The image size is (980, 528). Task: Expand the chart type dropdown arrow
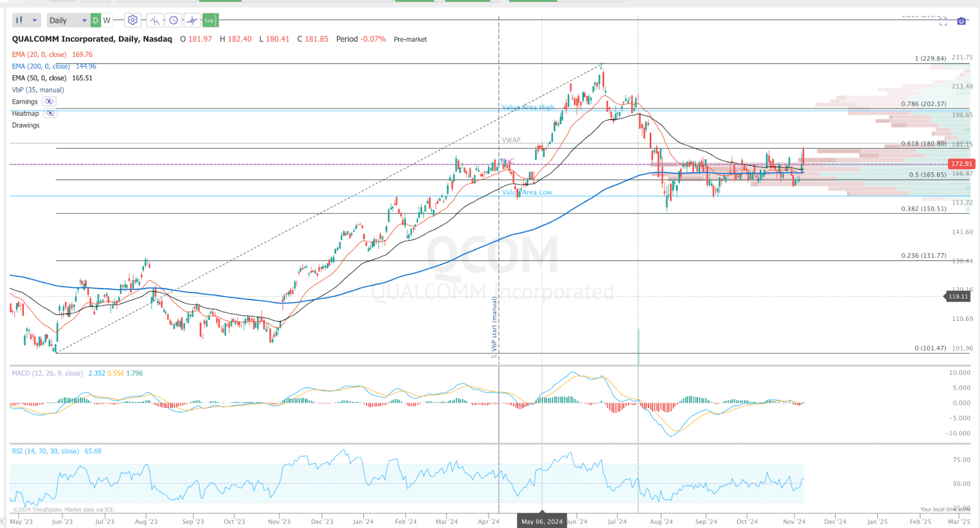pyautogui.click(x=34, y=20)
